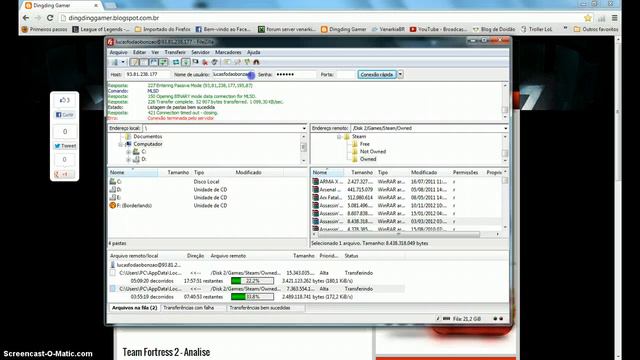Image resolution: width=640 pixels, height=360 pixels.
Task: Expand D: drive in local tree
Action: (x=128, y=160)
